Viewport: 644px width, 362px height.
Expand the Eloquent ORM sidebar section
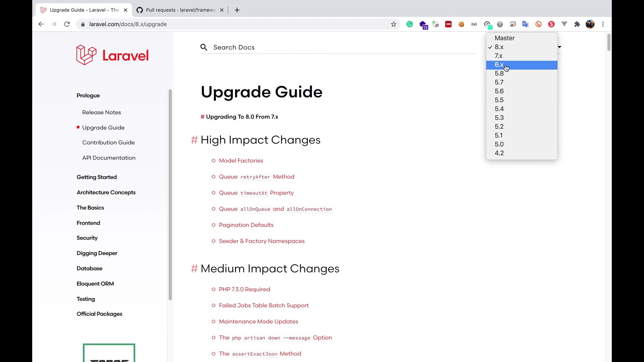tap(95, 284)
